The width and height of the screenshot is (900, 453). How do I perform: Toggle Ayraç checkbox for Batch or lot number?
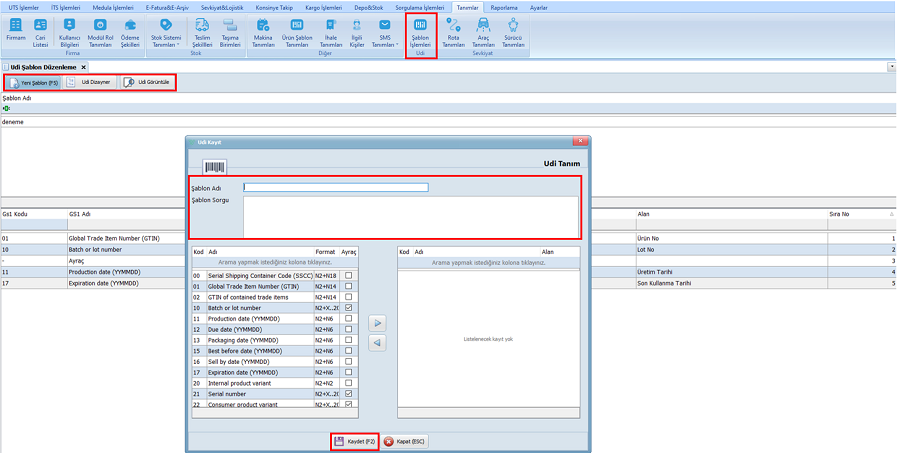[x=348, y=308]
